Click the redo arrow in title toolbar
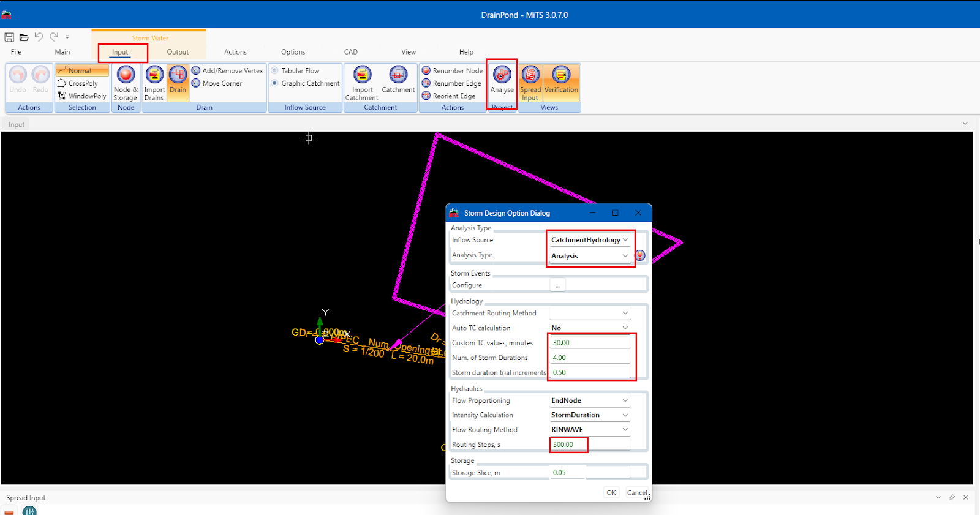The width and height of the screenshot is (980, 515). 54,37
